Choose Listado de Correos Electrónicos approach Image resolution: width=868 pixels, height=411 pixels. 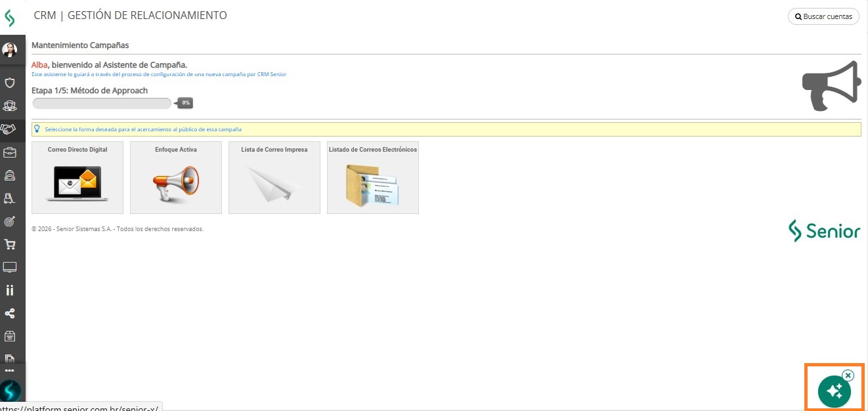tap(373, 177)
